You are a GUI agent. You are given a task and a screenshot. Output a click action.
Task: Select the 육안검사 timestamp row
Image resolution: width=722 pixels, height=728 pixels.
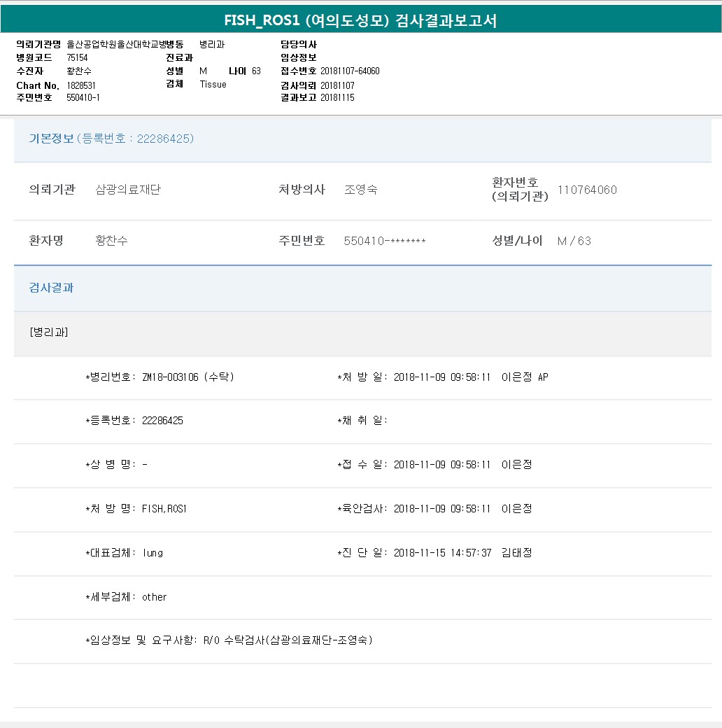(x=434, y=508)
